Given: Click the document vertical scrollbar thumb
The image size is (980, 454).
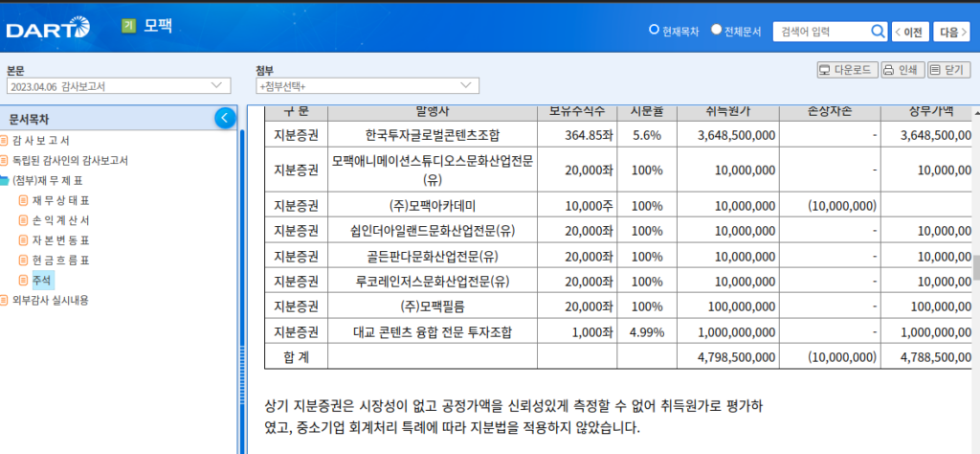Looking at the screenshot, I should (x=976, y=267).
